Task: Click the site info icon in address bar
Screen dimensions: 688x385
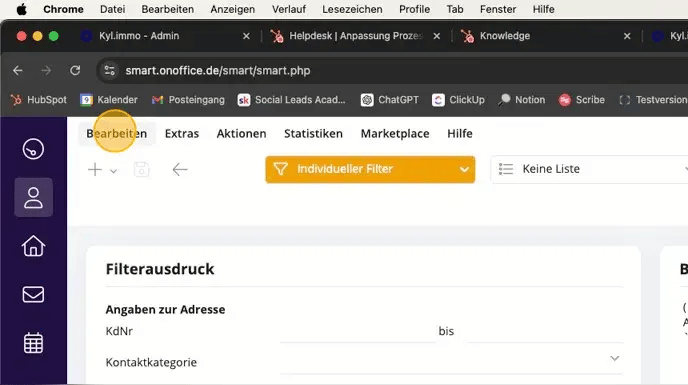Action: coord(109,70)
